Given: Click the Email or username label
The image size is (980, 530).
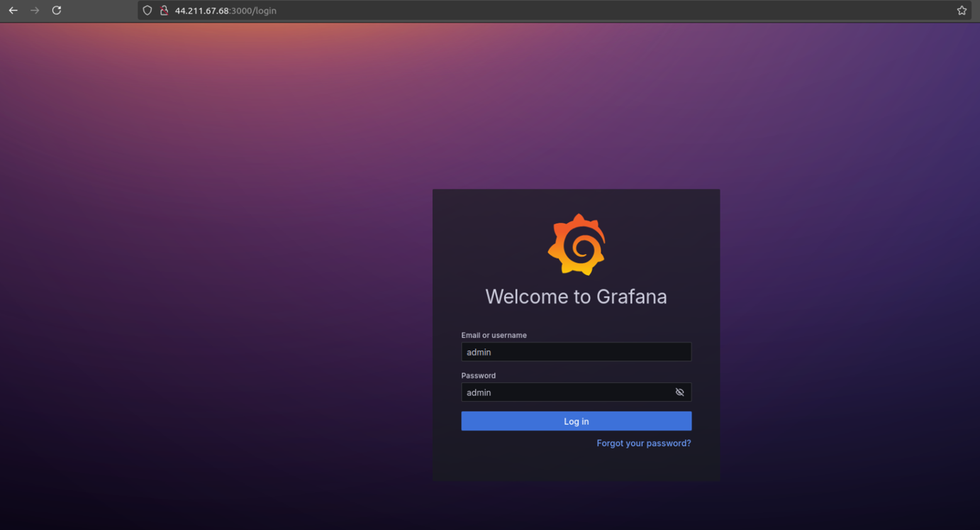Looking at the screenshot, I should pyautogui.click(x=494, y=335).
